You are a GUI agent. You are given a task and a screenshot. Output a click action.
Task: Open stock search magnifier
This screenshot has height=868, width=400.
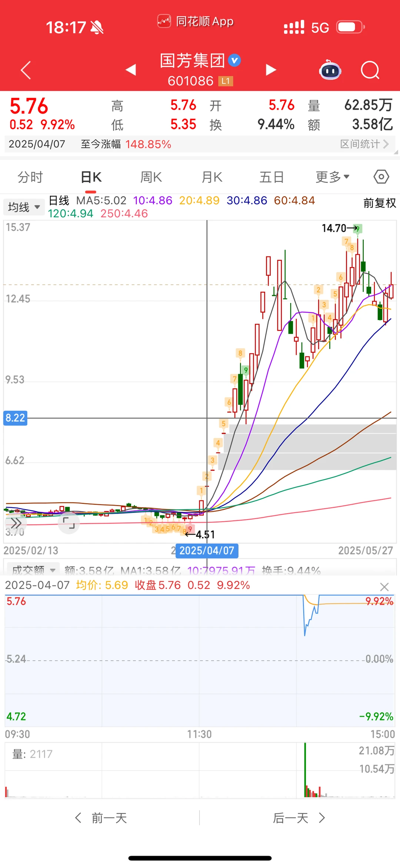pyautogui.click(x=370, y=70)
